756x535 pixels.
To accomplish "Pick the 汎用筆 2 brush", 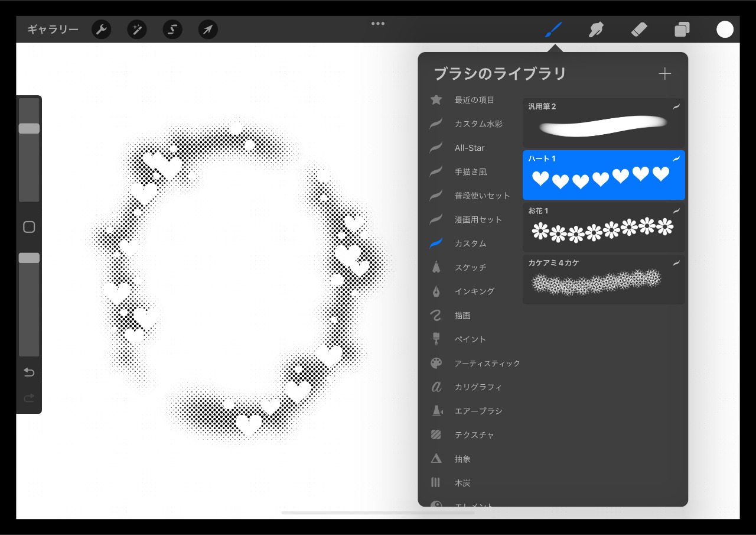I will point(604,124).
